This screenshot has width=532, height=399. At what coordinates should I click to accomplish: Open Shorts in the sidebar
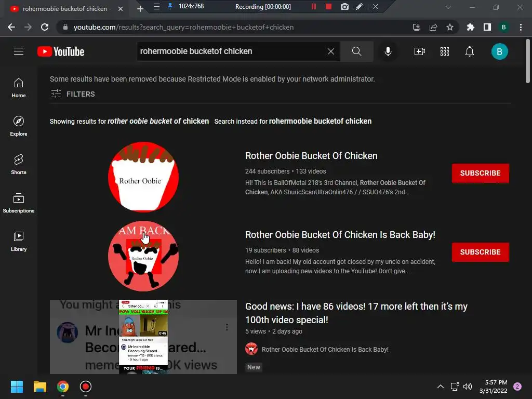[19, 165]
